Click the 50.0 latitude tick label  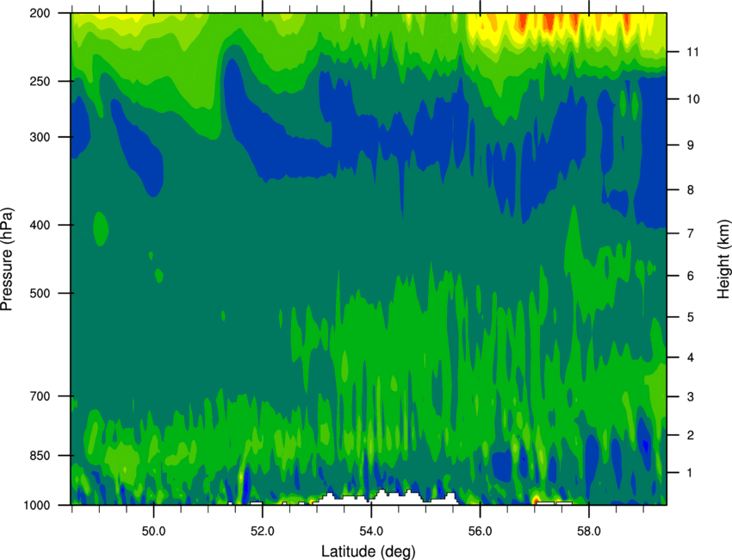(x=153, y=532)
